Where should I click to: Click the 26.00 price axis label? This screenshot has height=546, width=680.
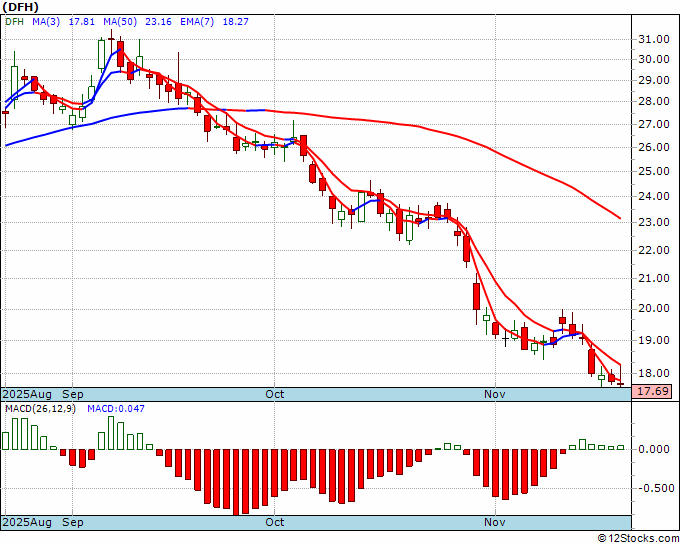[654, 147]
